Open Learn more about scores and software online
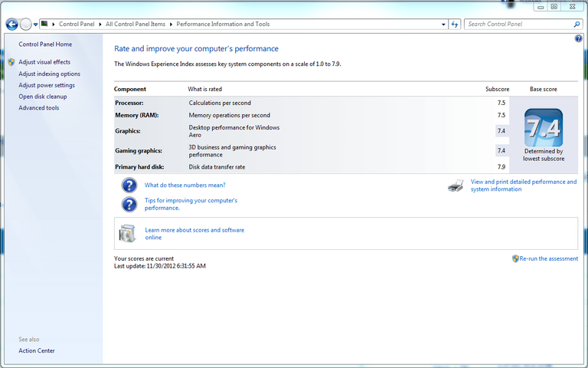Screen dimensions: 588x368 (x=194, y=234)
